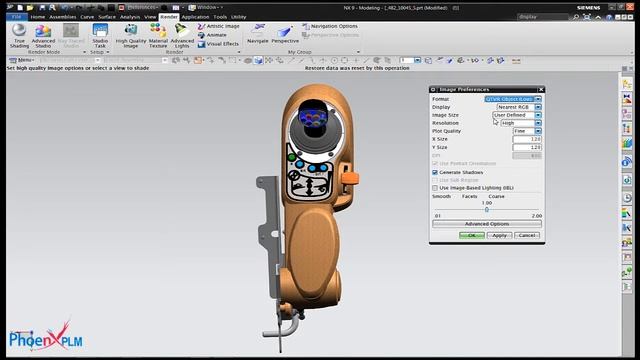This screenshot has width=640, height=360.
Task: Click the Window switch icon in the title bar
Action: 191,7
